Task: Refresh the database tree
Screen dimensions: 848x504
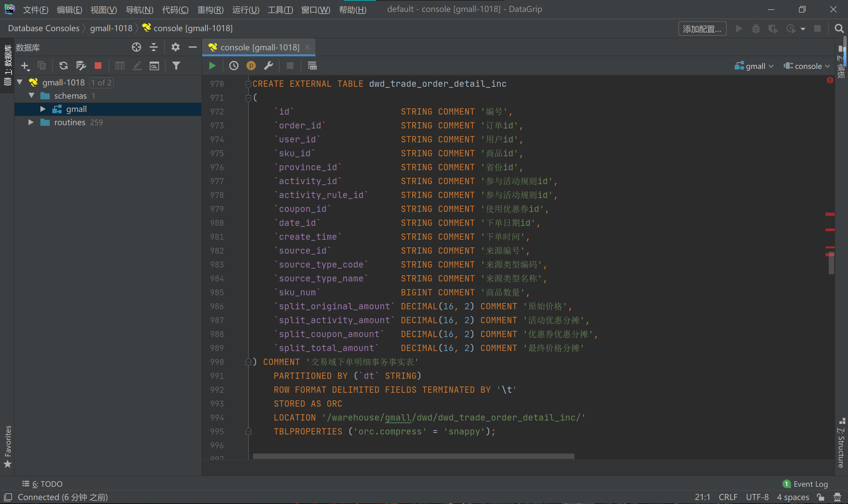Action: click(64, 66)
